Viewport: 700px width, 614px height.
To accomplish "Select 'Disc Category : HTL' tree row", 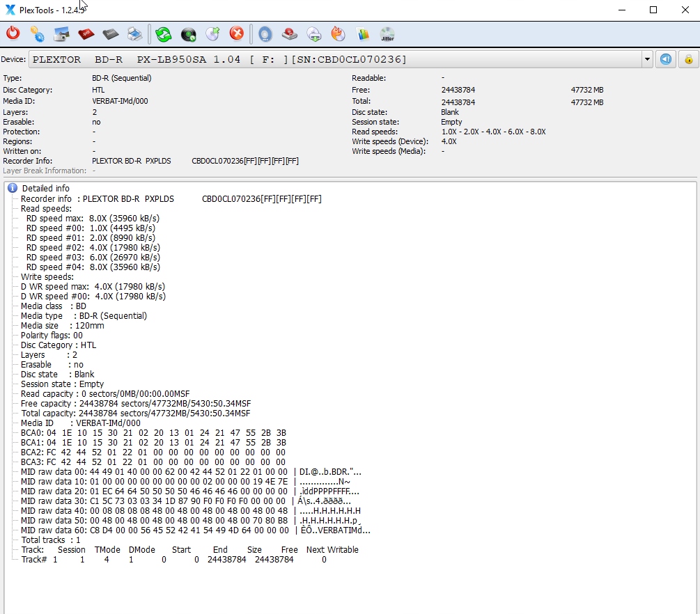I will point(58,345).
